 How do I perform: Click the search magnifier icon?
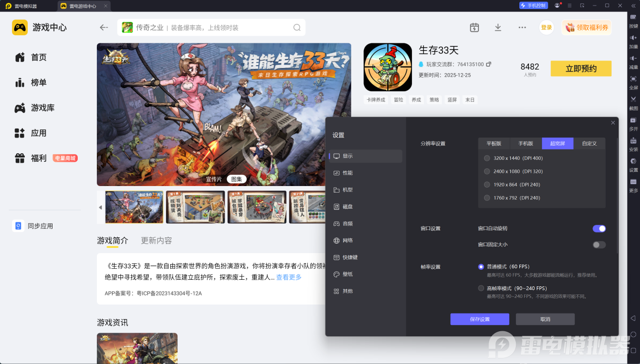coord(297,28)
